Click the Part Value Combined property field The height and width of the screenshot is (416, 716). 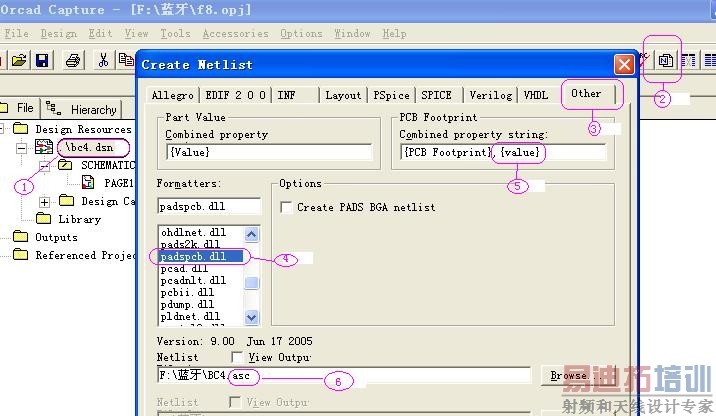coord(270,152)
